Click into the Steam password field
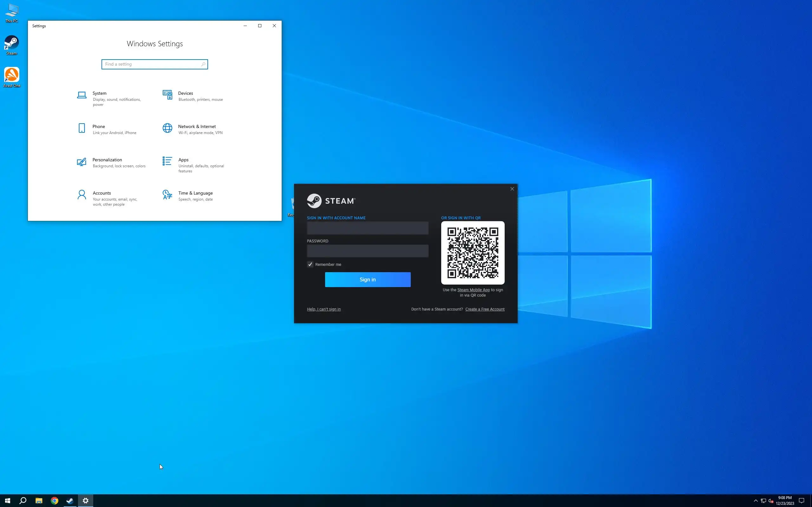812x507 pixels. 367,251
